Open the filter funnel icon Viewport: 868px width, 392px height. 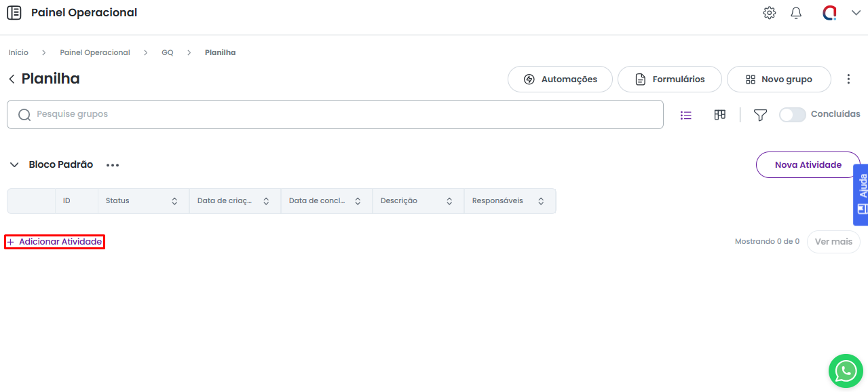tap(760, 115)
